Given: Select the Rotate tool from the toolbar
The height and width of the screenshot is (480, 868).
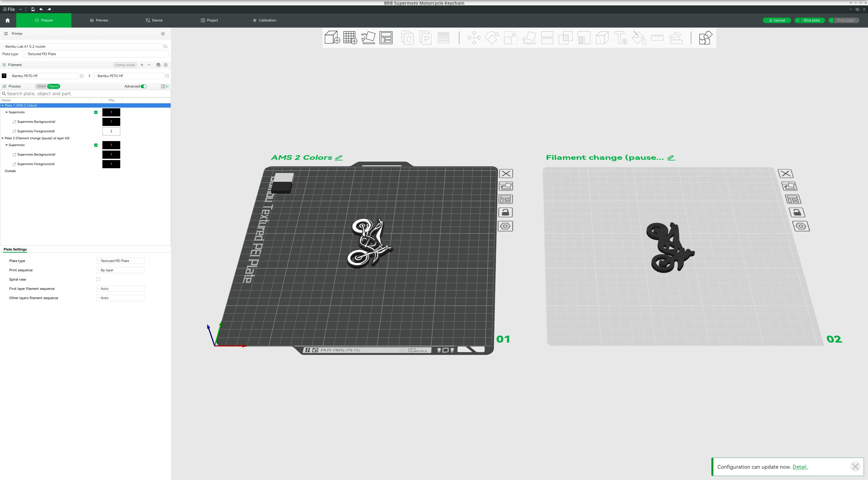Looking at the screenshot, I should point(492,38).
